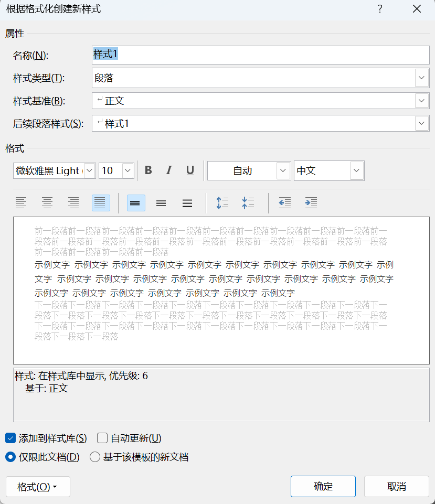Choose double line spacing

click(187, 203)
